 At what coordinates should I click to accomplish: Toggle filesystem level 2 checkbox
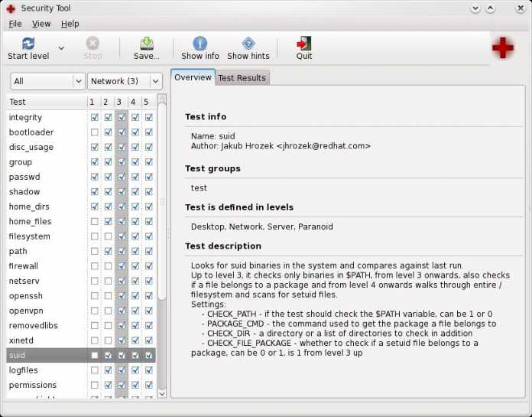point(109,236)
